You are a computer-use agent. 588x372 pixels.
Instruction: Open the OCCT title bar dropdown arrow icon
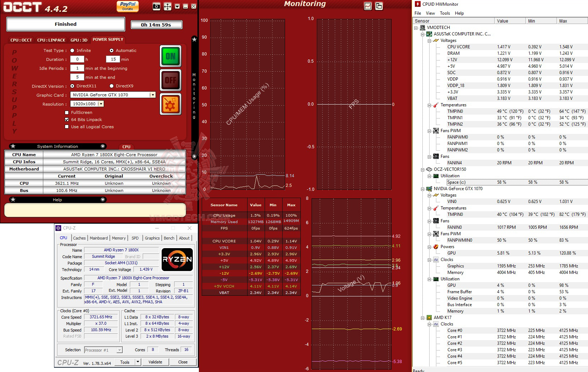pos(177,6)
